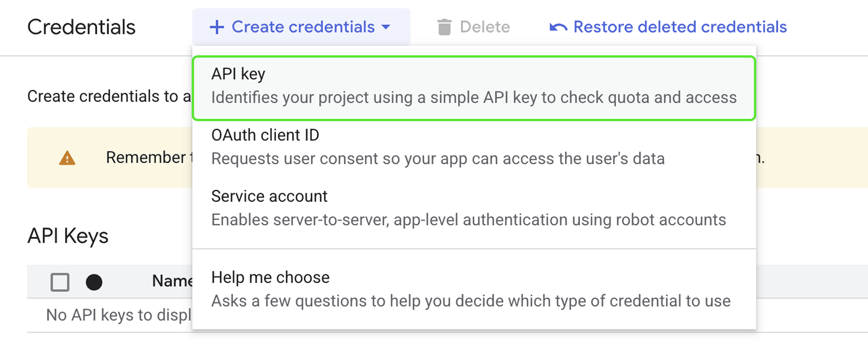Tick the select-all checkbox in API Keys table
Image resolution: width=868 pixels, height=347 pixels.
pos(60,282)
